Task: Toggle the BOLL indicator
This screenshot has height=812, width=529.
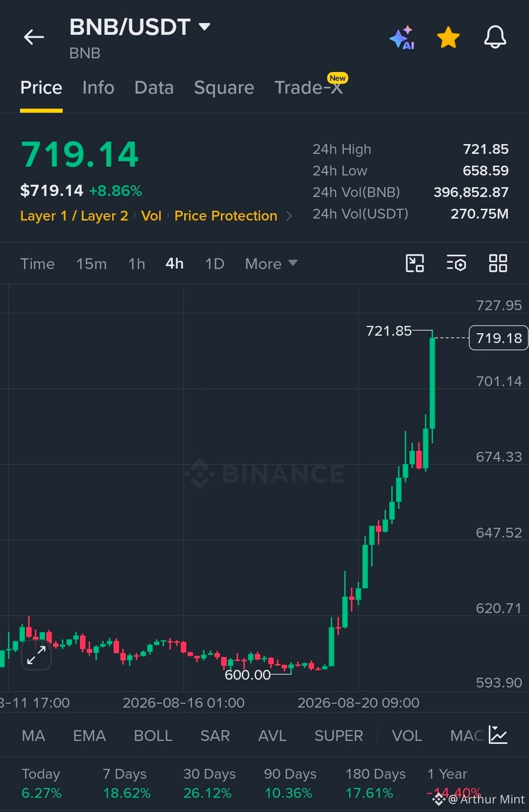Action: (x=153, y=736)
